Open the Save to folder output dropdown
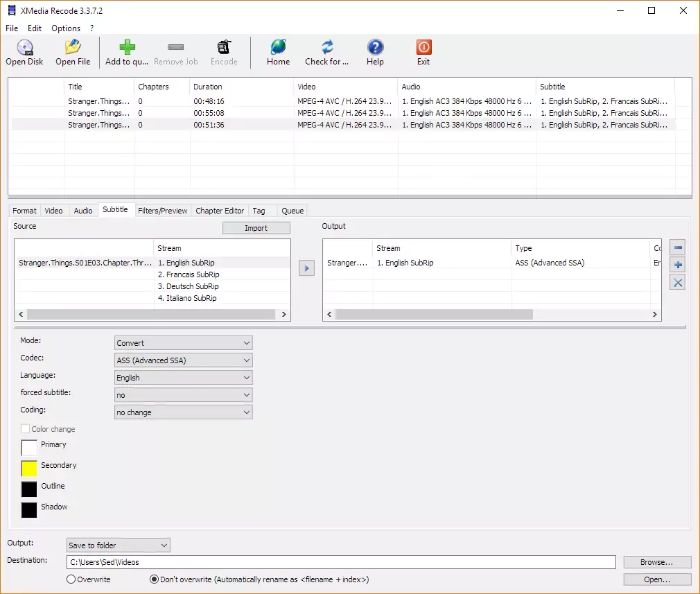700x594 pixels. click(118, 545)
